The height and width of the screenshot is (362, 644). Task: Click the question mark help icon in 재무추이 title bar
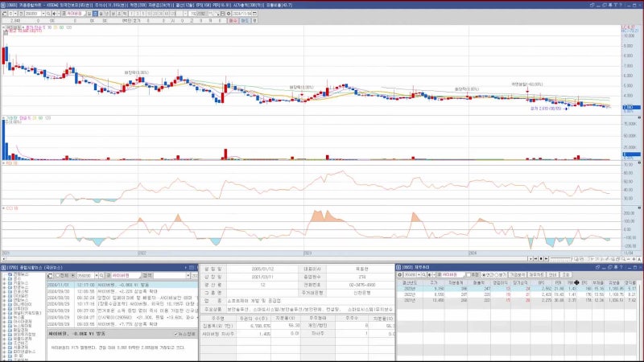[621, 267]
